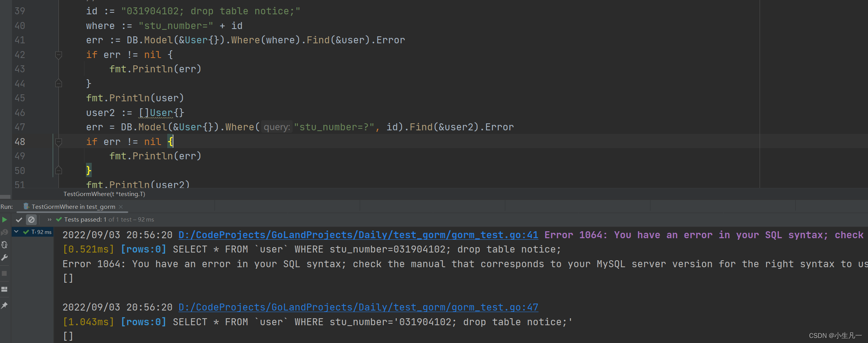
Task: Toggle Show Passed checkmark filter
Action: (x=19, y=220)
